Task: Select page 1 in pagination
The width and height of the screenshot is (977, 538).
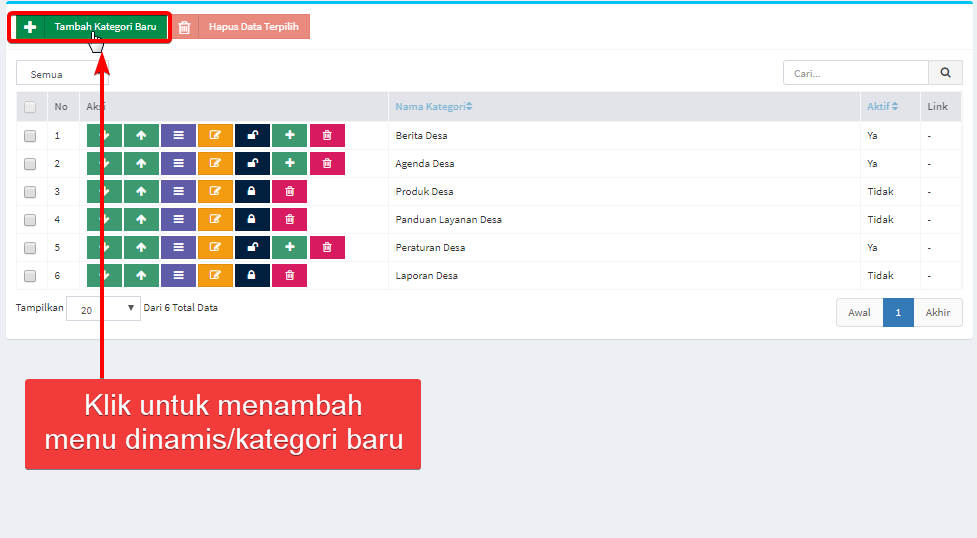Action: point(898,312)
